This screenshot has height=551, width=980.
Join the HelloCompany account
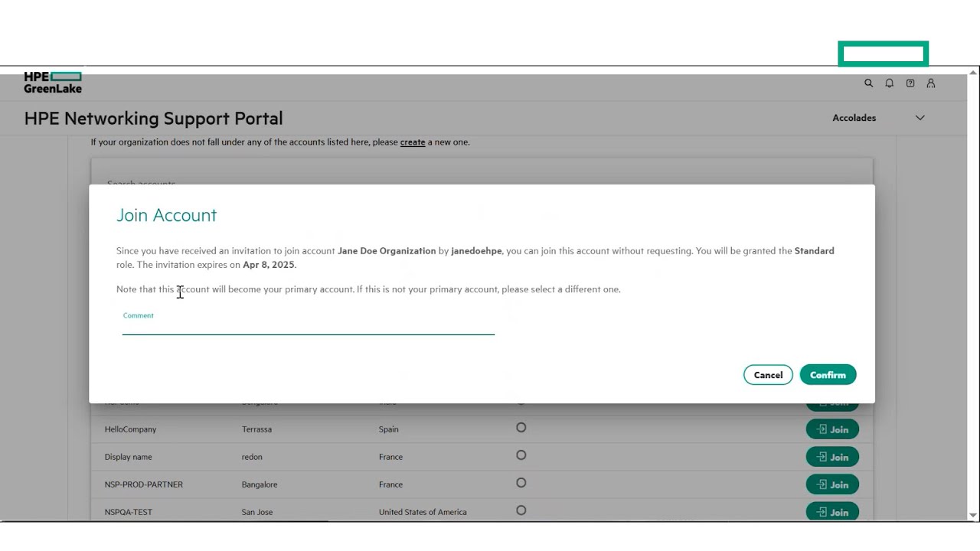[832, 429]
